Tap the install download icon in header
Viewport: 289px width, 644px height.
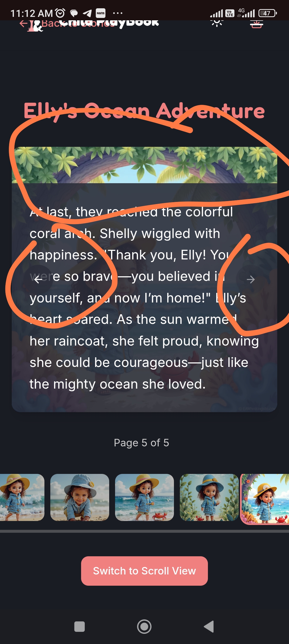tap(256, 24)
